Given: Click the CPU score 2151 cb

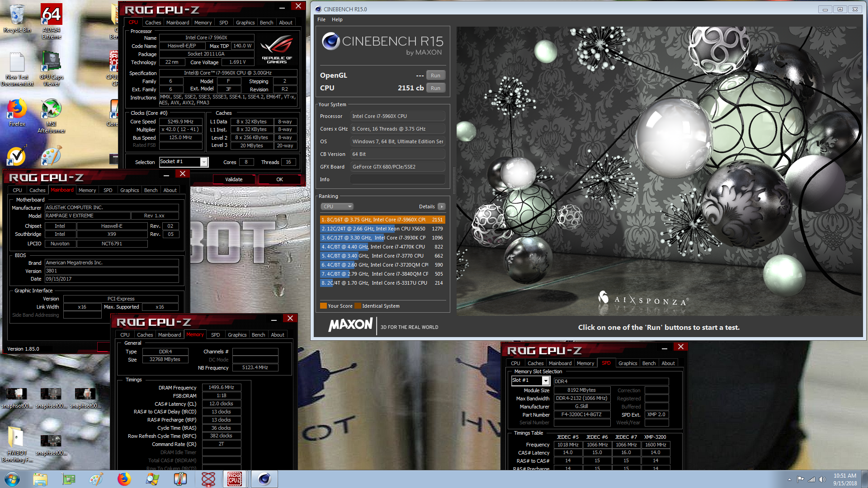Looking at the screenshot, I should click(410, 88).
